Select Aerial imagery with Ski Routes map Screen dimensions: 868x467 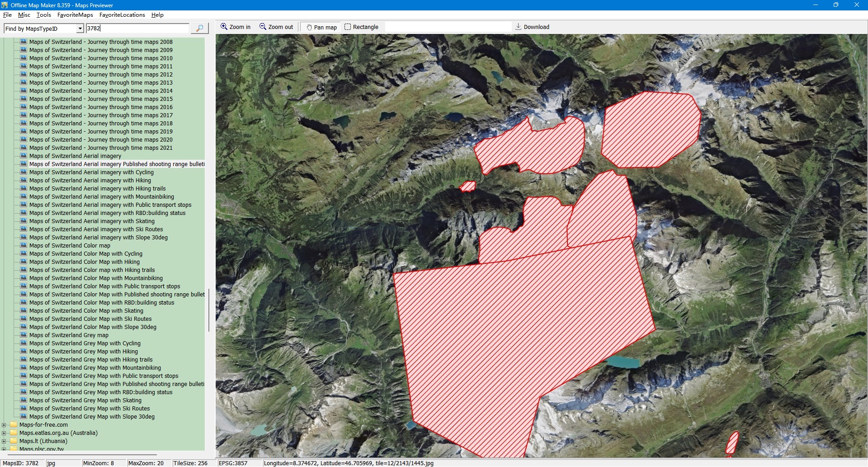pos(96,229)
